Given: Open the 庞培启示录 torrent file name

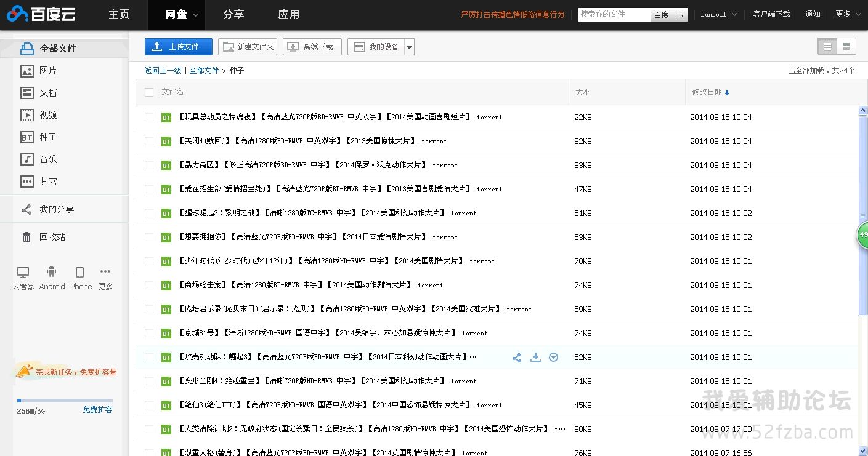Looking at the screenshot, I should [355, 310].
